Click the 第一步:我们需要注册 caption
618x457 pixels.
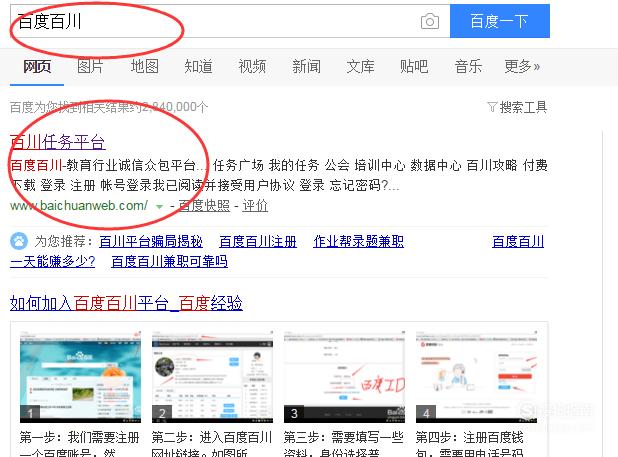80,438
